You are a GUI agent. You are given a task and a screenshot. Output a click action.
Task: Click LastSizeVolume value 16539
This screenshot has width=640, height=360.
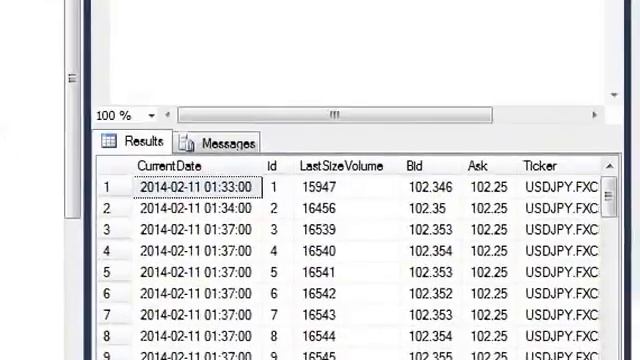pos(319,230)
